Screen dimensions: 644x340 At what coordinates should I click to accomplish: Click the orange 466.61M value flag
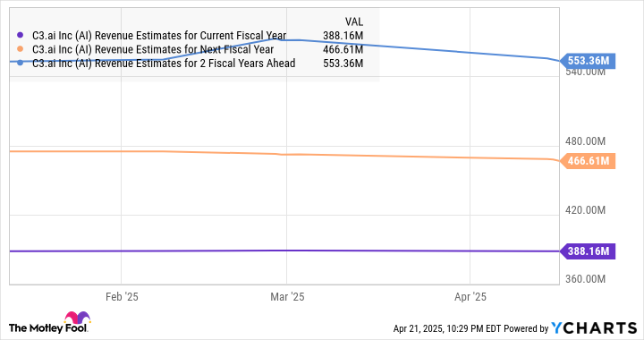[x=588, y=161]
